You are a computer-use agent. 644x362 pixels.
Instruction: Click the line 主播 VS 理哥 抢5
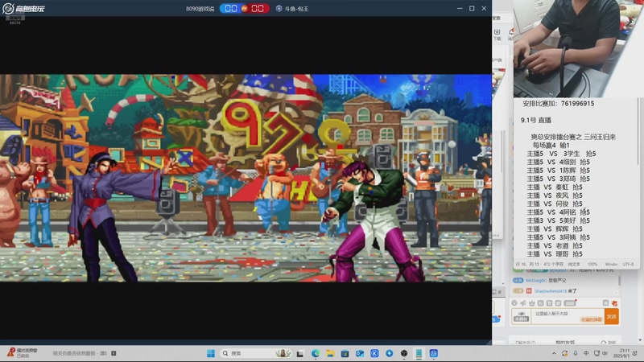(x=555, y=254)
